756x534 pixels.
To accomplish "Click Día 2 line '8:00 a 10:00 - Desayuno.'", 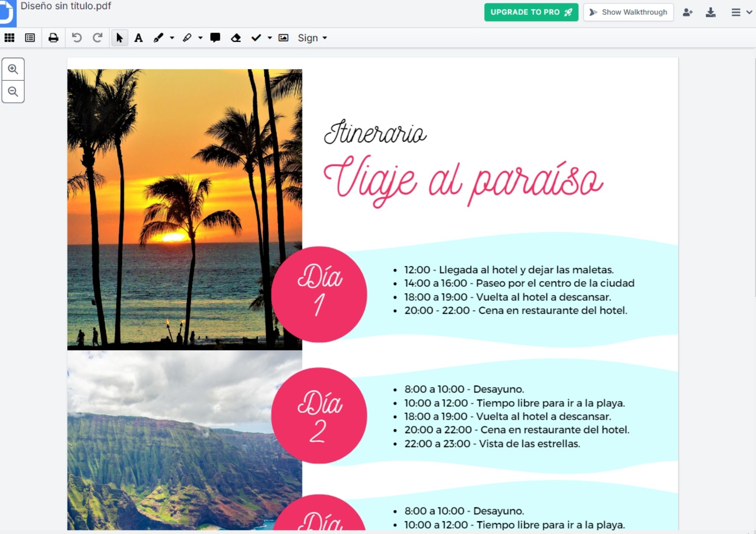I will pyautogui.click(x=464, y=389).
